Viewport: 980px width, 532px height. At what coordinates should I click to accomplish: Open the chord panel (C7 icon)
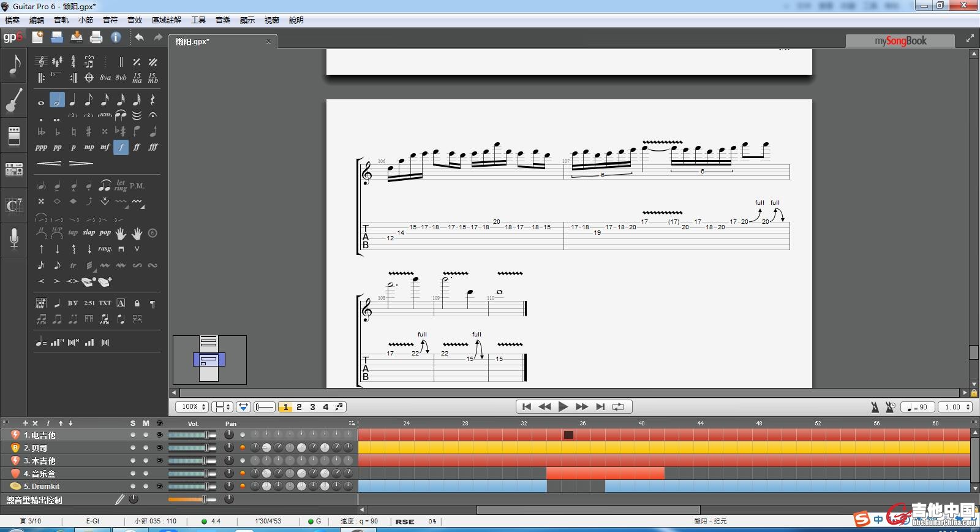tap(13, 205)
